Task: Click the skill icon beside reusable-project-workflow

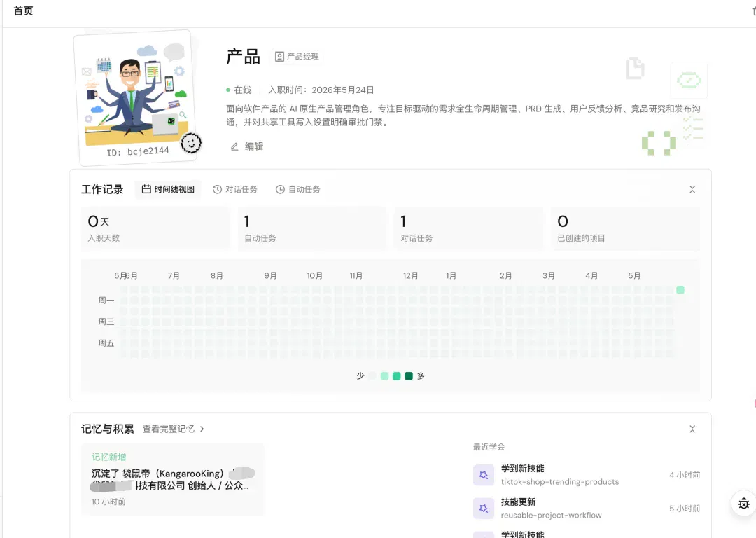Action: point(484,509)
